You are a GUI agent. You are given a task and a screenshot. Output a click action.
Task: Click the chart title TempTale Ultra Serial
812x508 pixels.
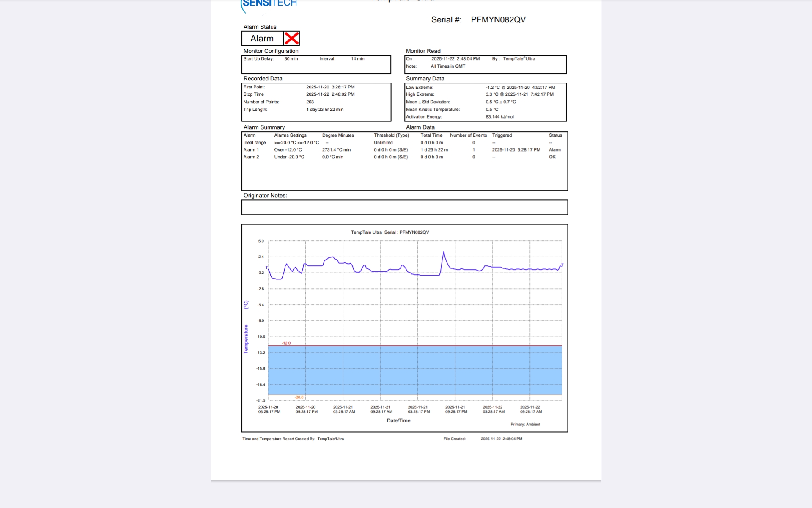pyautogui.click(x=390, y=232)
